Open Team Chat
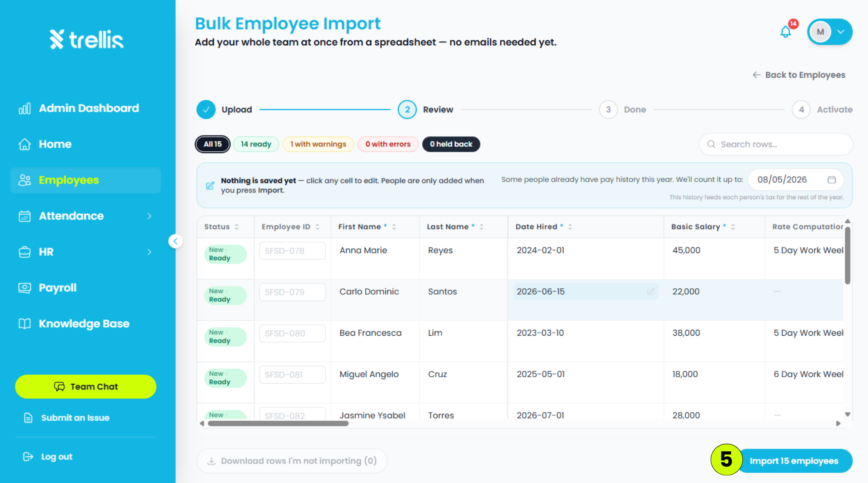This screenshot has width=868, height=483. pyautogui.click(x=86, y=387)
